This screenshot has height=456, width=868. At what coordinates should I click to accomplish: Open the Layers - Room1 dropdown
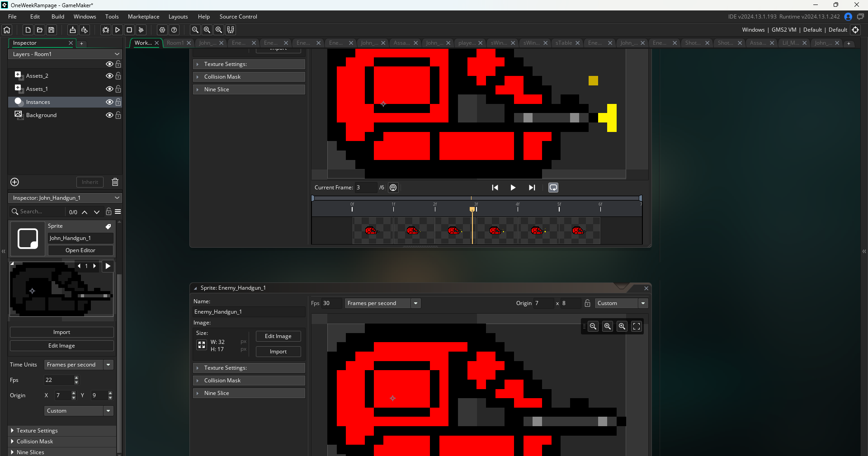coord(65,54)
